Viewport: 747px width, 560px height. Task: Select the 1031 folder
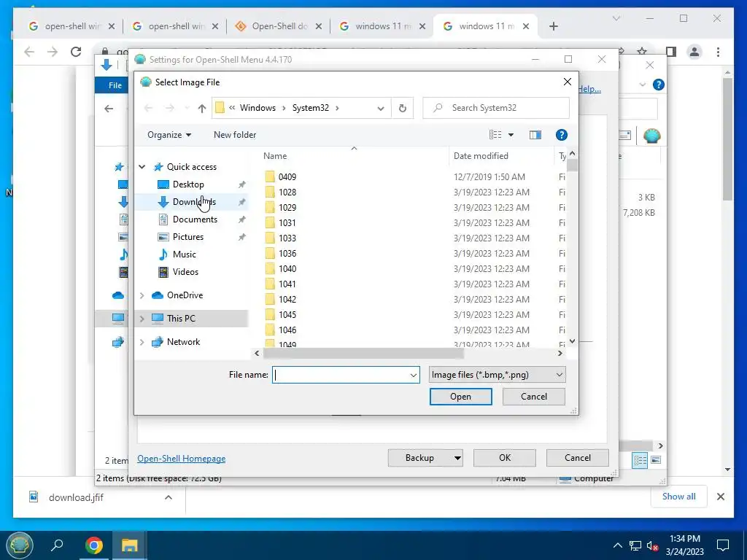[x=287, y=223]
